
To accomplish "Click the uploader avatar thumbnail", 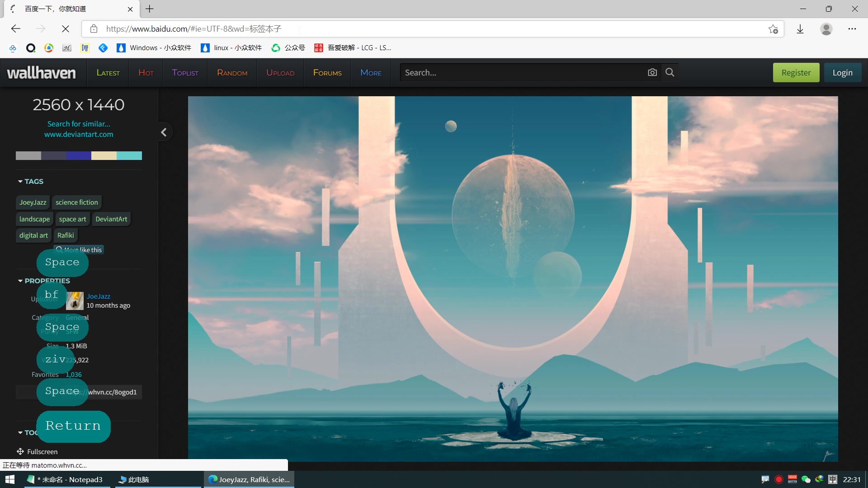I will click(75, 301).
